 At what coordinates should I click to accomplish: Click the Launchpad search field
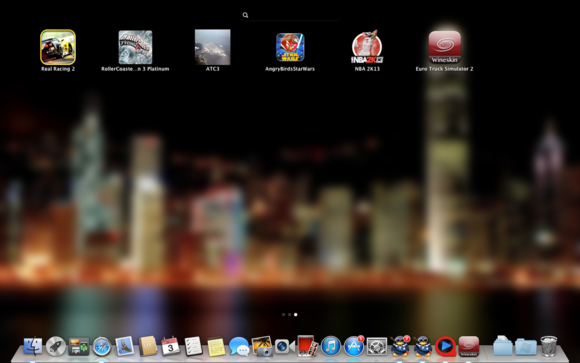290,15
